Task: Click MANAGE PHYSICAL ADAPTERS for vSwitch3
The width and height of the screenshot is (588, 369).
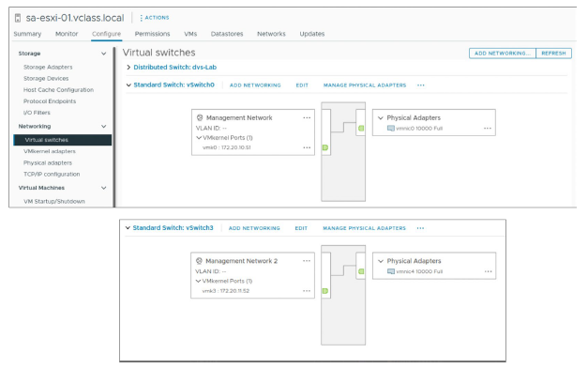Action: point(364,228)
